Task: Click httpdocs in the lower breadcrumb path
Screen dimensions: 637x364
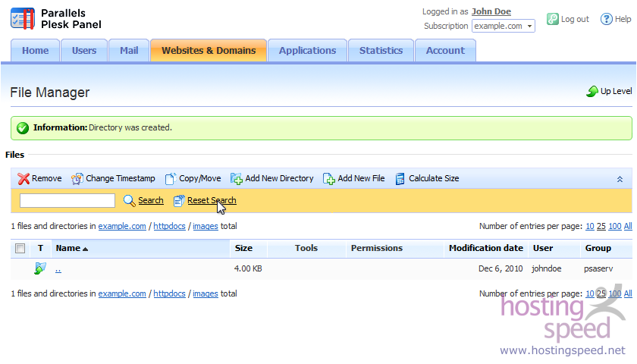Action: pos(169,293)
